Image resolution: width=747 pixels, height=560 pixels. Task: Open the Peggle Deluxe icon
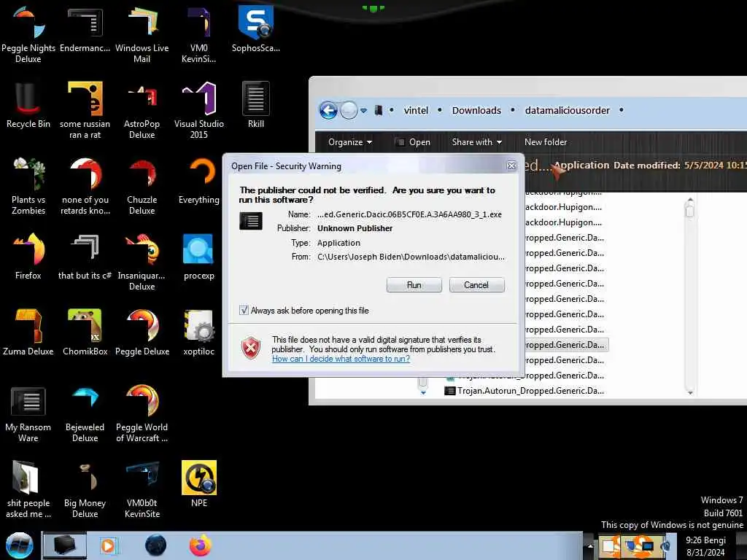pos(142,332)
